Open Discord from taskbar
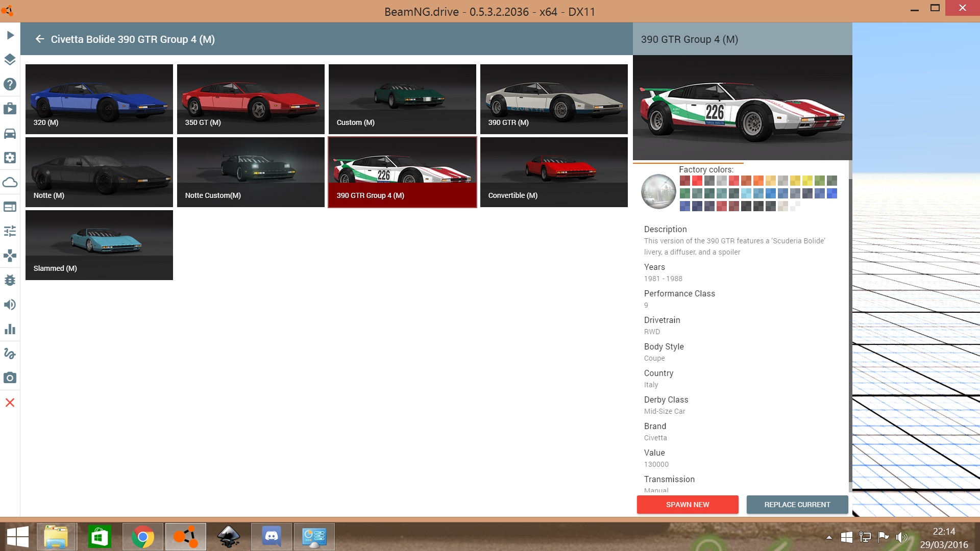 [272, 537]
